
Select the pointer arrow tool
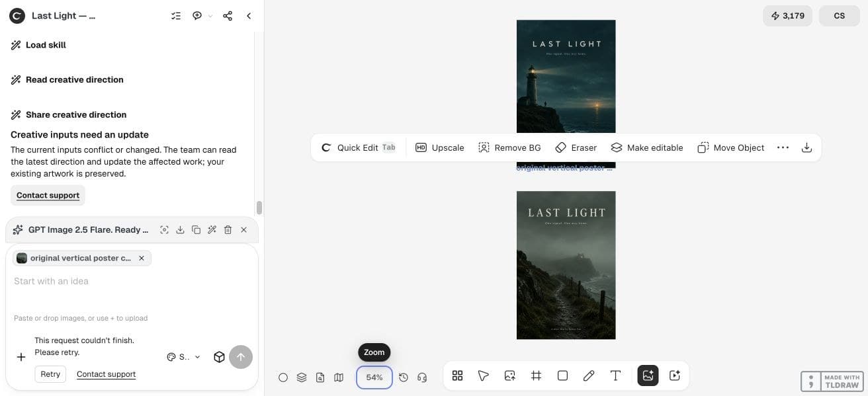click(x=483, y=376)
